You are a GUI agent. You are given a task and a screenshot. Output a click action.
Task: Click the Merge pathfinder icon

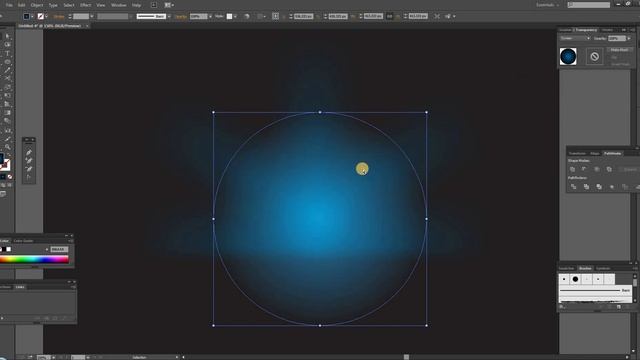tap(599, 187)
